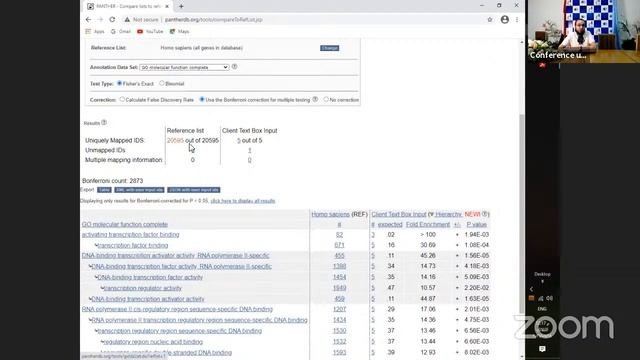Expand Desktop toolbar arrow in right panel
Viewport: 640px width, 360px height.
coord(542,282)
